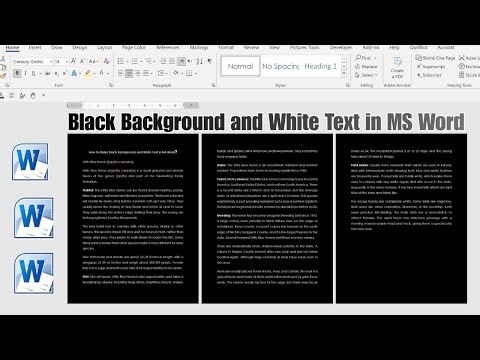Open the Page Color ribbon tab

(x=134, y=48)
